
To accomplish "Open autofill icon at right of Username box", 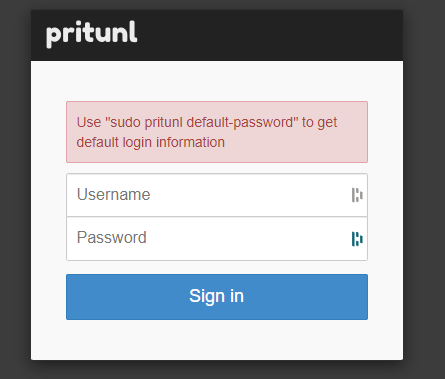I will (357, 195).
